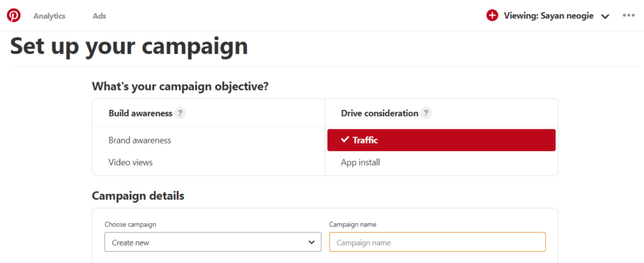Choose the App install objective
This screenshot has height=263, width=644.
click(360, 162)
